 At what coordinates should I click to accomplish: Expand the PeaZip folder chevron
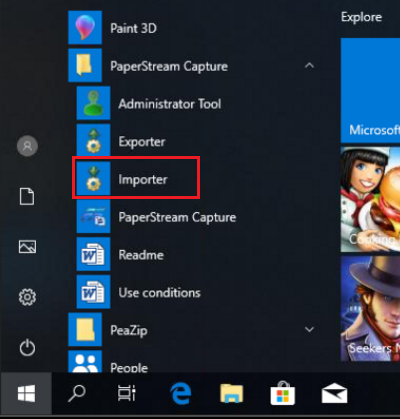pos(309,330)
